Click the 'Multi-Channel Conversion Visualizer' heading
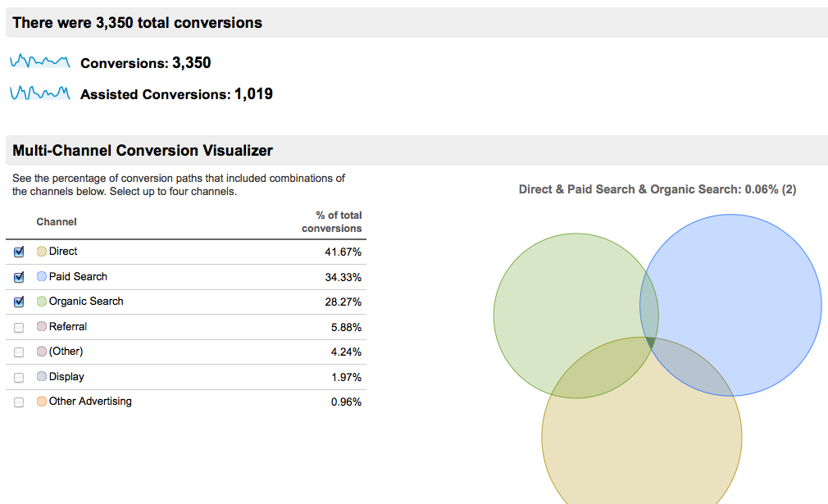Viewport: 828px width, 504px height. [143, 151]
